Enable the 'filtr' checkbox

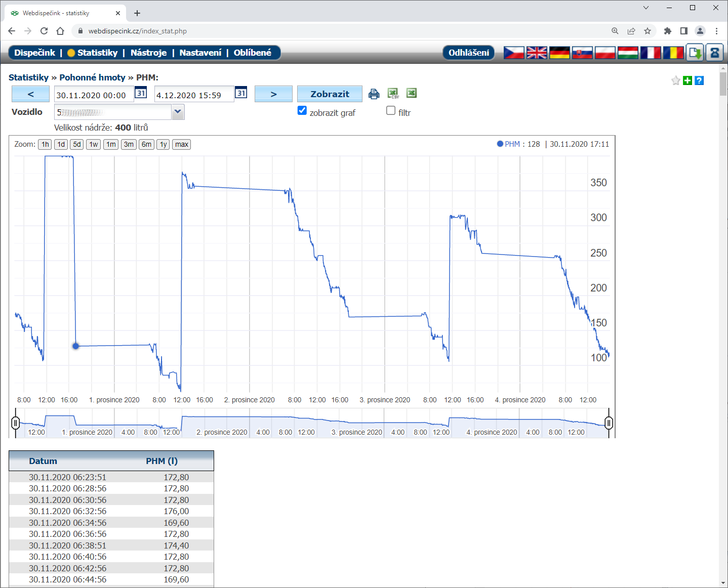pyautogui.click(x=391, y=111)
